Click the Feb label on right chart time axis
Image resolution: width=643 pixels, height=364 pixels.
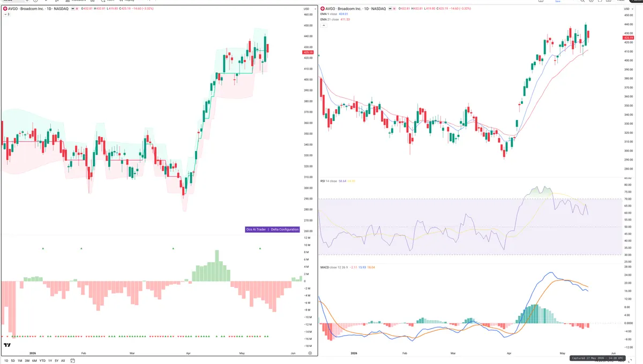tap(405, 353)
